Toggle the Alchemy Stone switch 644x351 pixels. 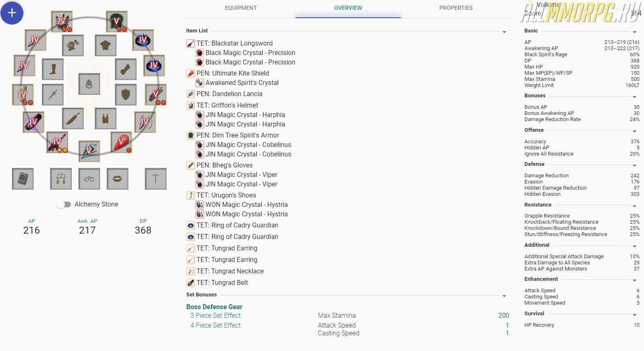[x=64, y=204]
